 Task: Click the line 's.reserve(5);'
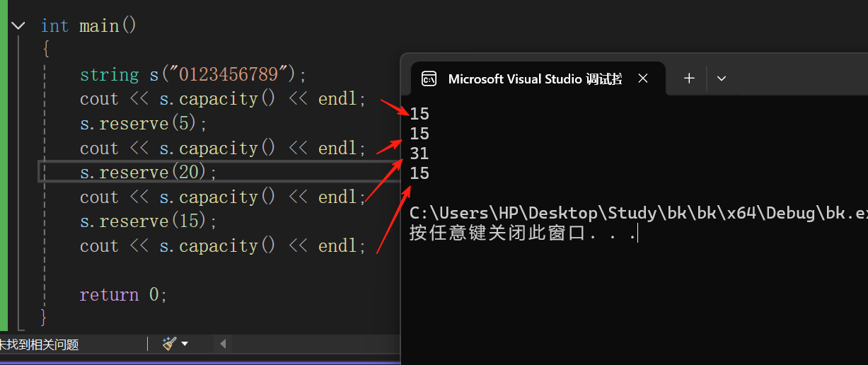144,124
